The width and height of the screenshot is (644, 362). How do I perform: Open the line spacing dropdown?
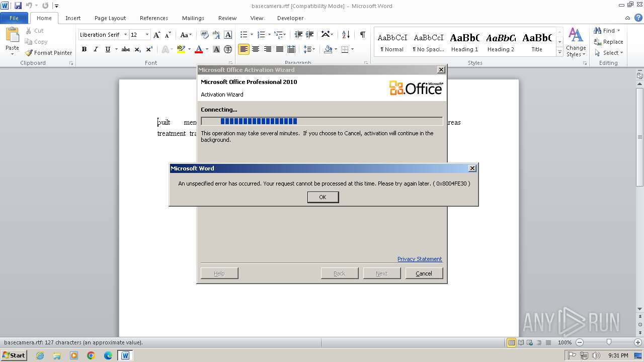click(310, 49)
